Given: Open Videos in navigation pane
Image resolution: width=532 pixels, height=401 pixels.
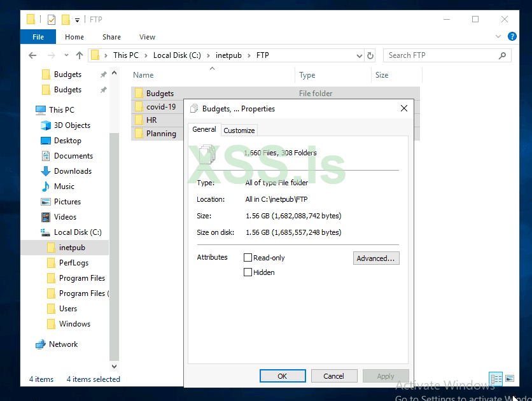Looking at the screenshot, I should [x=65, y=217].
